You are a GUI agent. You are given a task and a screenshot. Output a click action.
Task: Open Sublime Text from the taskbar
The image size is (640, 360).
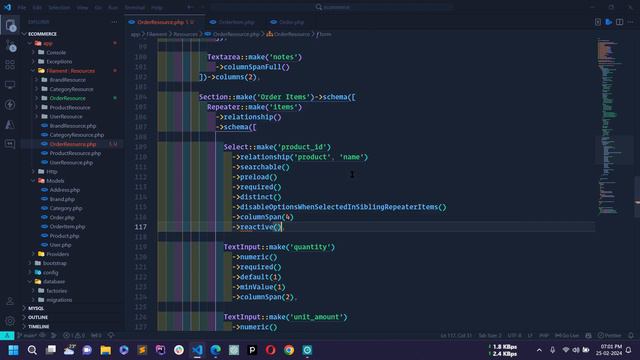tap(142, 350)
